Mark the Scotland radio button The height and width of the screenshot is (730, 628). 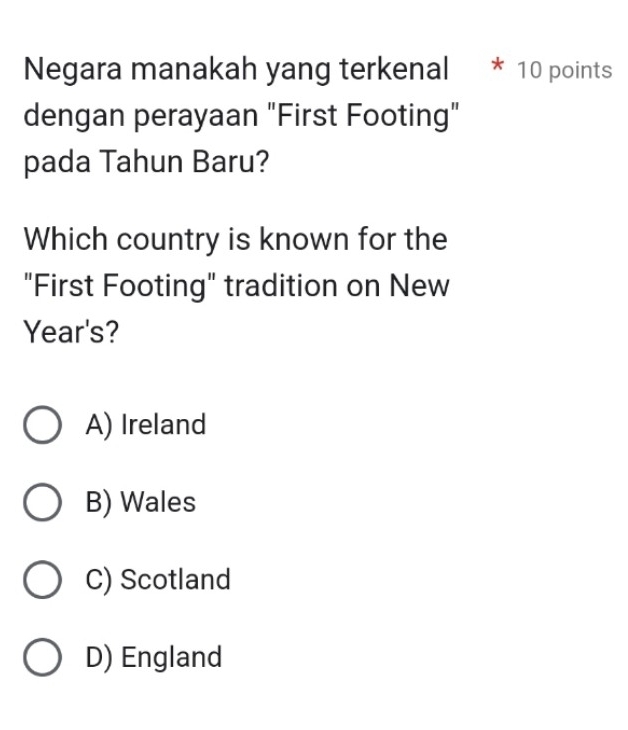tap(41, 580)
